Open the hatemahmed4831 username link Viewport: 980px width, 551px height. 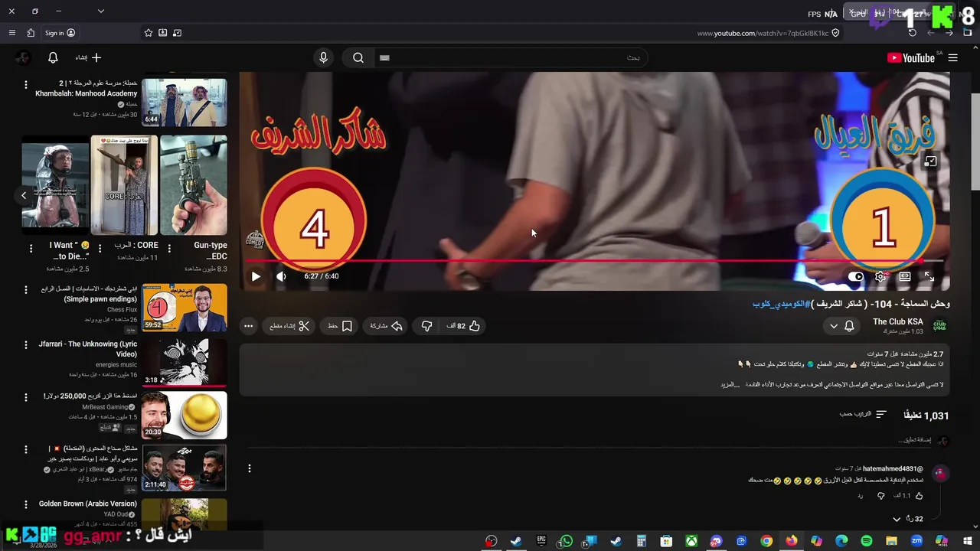pos(894,468)
